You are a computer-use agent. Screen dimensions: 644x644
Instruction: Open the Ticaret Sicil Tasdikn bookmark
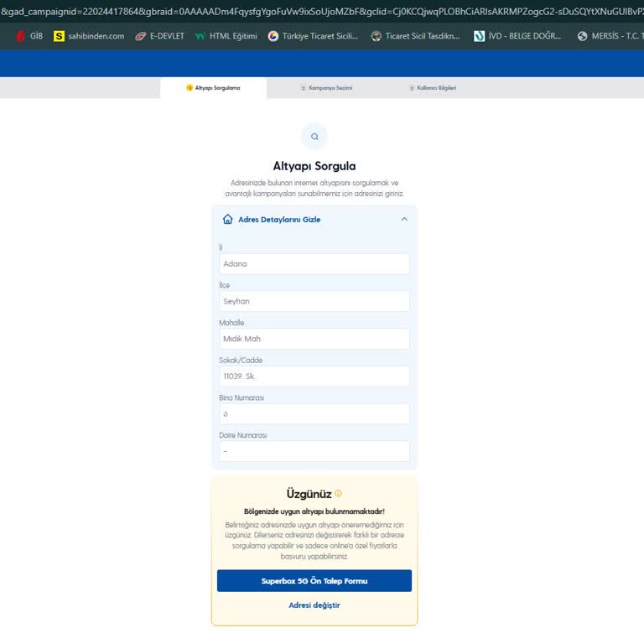415,36
